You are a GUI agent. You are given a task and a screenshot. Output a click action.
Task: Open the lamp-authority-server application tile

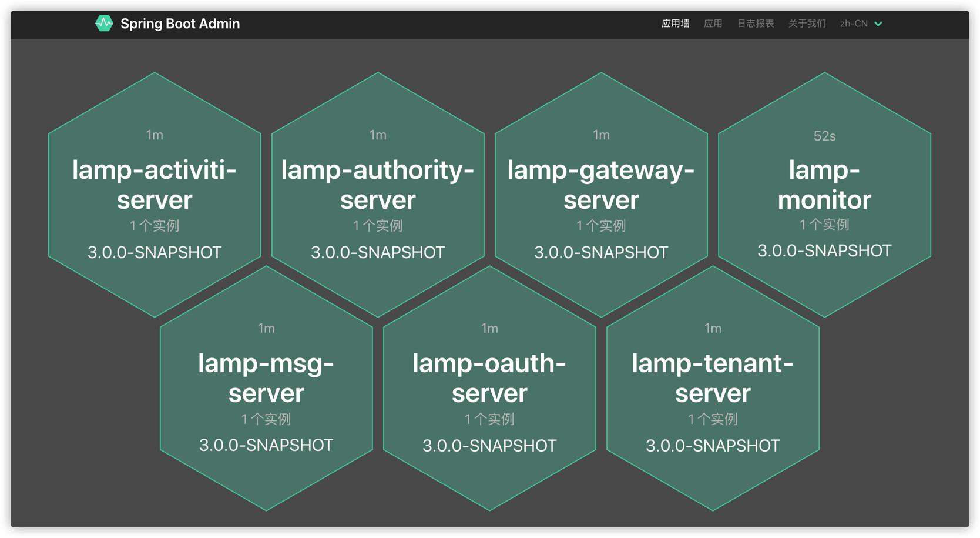pyautogui.click(x=378, y=185)
